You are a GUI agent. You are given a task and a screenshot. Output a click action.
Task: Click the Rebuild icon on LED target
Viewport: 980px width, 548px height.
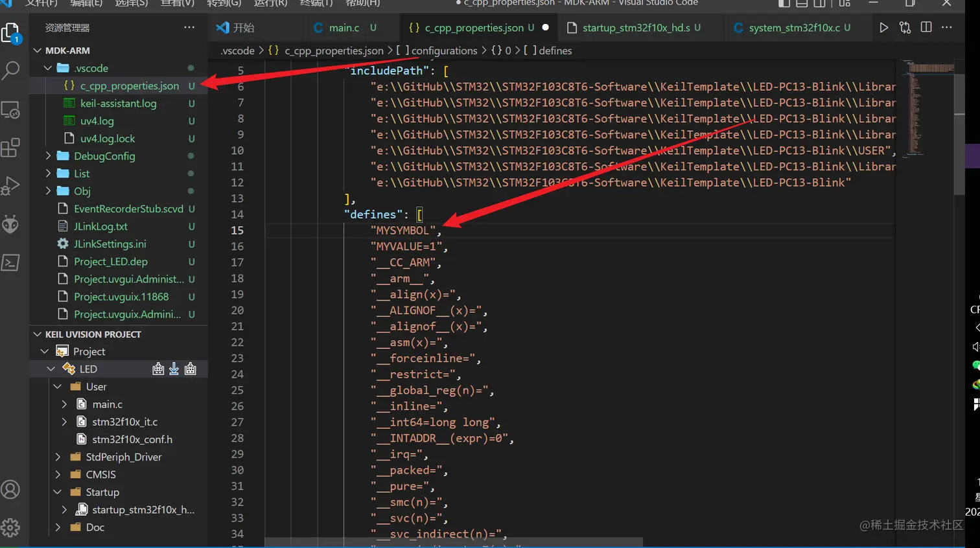[x=190, y=369]
